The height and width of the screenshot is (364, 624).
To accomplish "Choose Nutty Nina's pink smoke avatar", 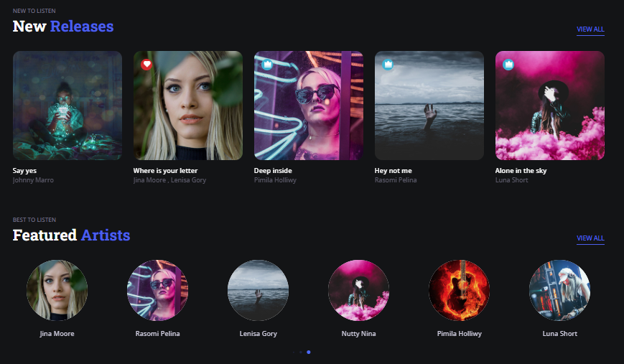I will (358, 290).
